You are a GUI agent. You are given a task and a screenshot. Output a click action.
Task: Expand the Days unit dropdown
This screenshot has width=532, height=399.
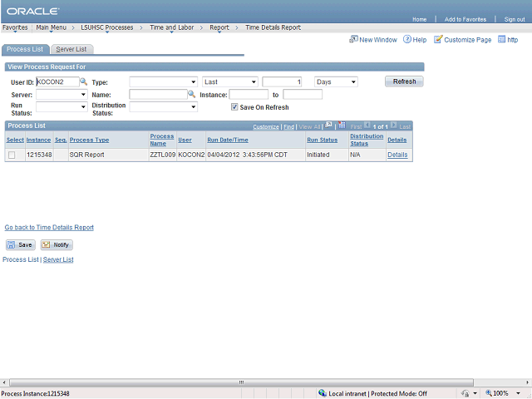(x=336, y=82)
